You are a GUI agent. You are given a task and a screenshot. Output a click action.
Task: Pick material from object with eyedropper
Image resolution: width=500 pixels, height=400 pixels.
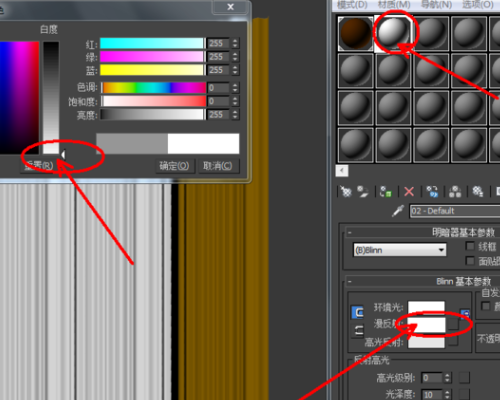click(398, 211)
